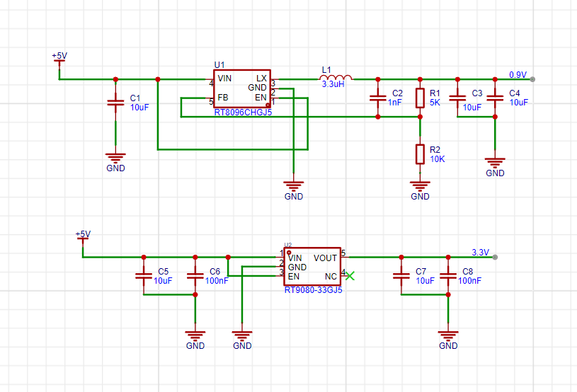Screen dimensions: 577x392
Task: Select the L1 inductor symbol
Action: [336, 77]
